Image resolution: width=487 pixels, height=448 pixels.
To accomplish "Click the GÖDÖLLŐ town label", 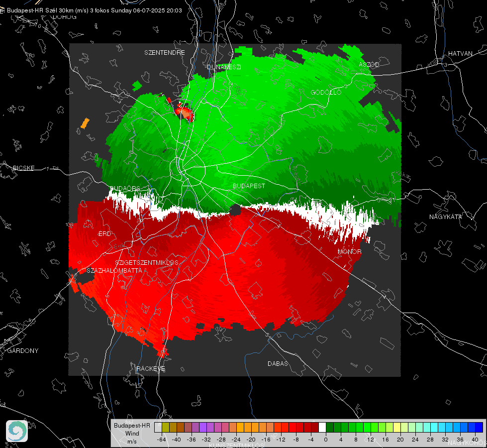I will pos(326,92).
